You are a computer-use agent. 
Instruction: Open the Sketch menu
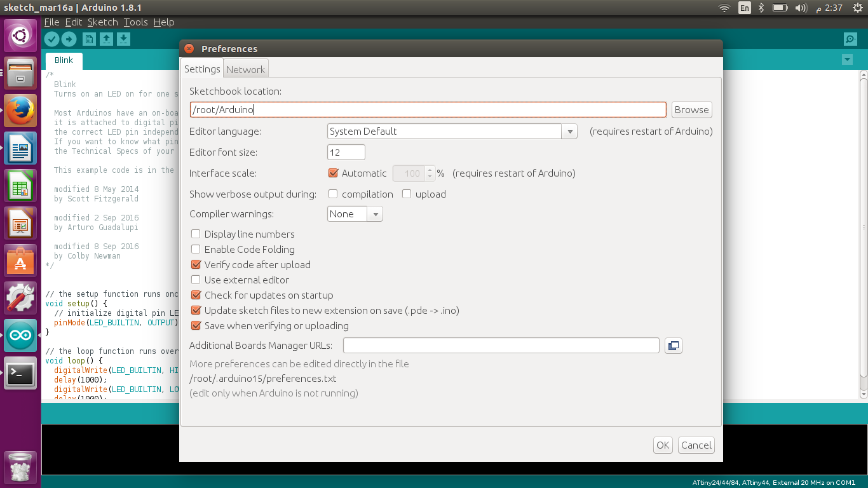tap(103, 22)
